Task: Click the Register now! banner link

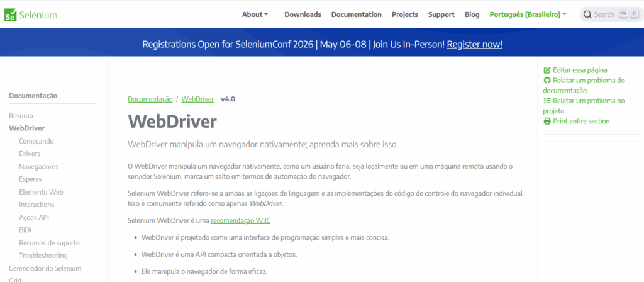Action: click(474, 44)
